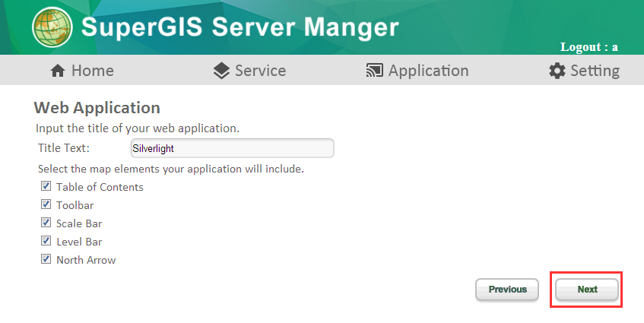Viewport: 644px width, 323px height.
Task: Click the Web Application heading
Action: [97, 107]
